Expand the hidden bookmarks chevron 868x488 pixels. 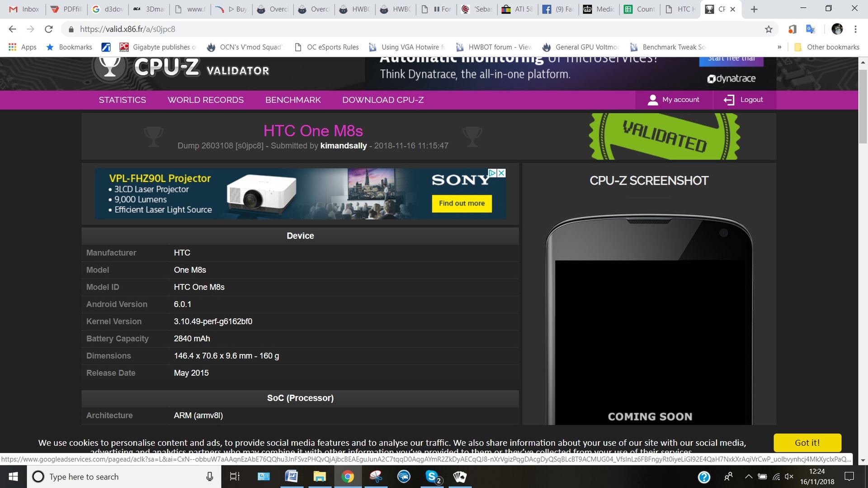coord(779,47)
